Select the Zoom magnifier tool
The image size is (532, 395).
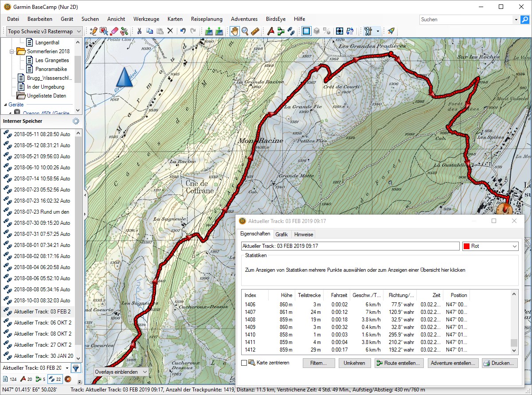(x=245, y=31)
